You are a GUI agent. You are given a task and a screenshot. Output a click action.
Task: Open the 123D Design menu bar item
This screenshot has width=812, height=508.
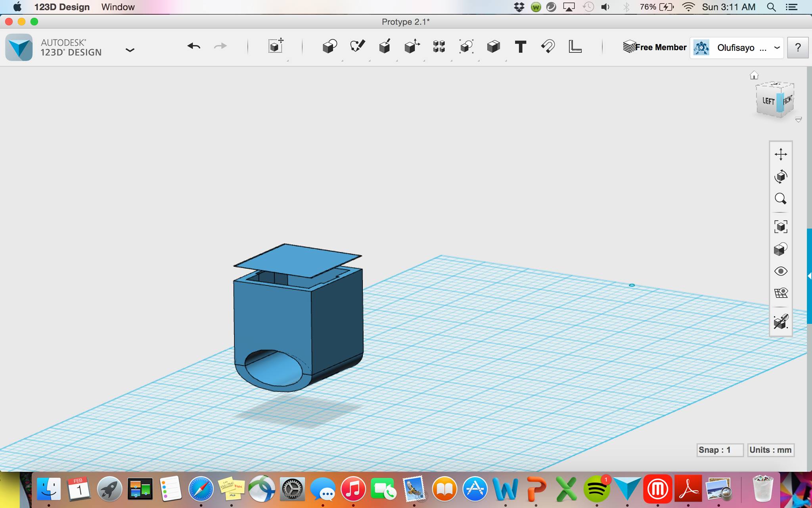point(62,7)
